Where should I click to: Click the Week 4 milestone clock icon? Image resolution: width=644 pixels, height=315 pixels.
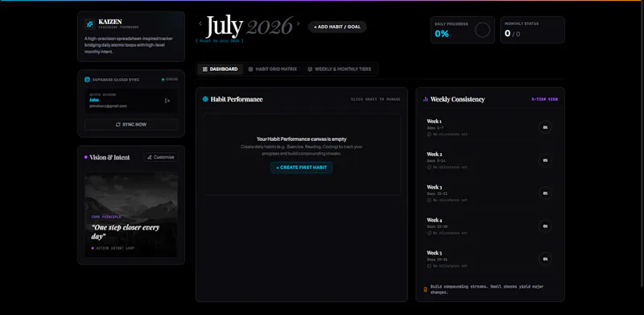coord(429,233)
